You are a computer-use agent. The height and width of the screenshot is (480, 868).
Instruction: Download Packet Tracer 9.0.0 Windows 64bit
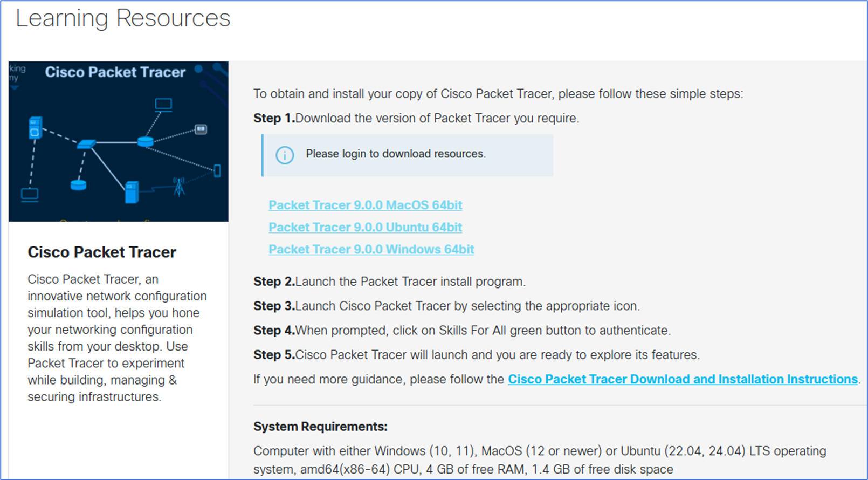click(x=371, y=249)
